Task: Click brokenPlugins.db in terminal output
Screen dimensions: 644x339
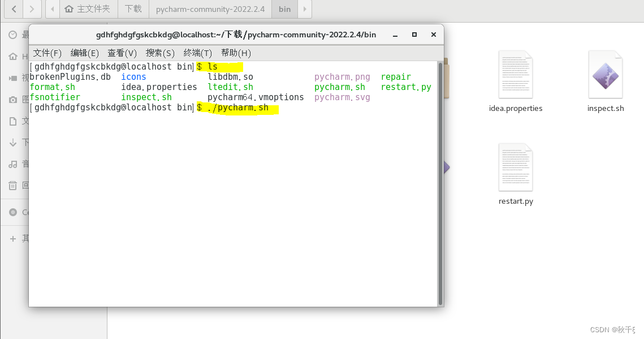Action: 70,77
